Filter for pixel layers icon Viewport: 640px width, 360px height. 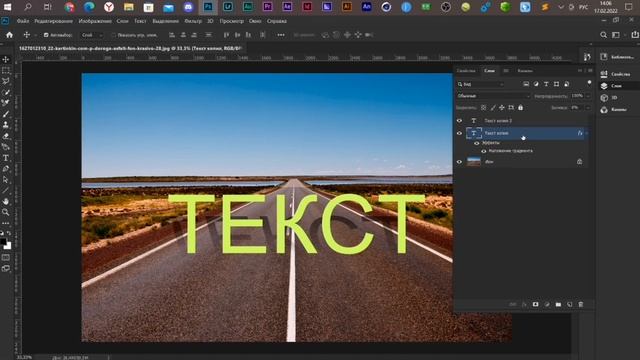pos(526,84)
